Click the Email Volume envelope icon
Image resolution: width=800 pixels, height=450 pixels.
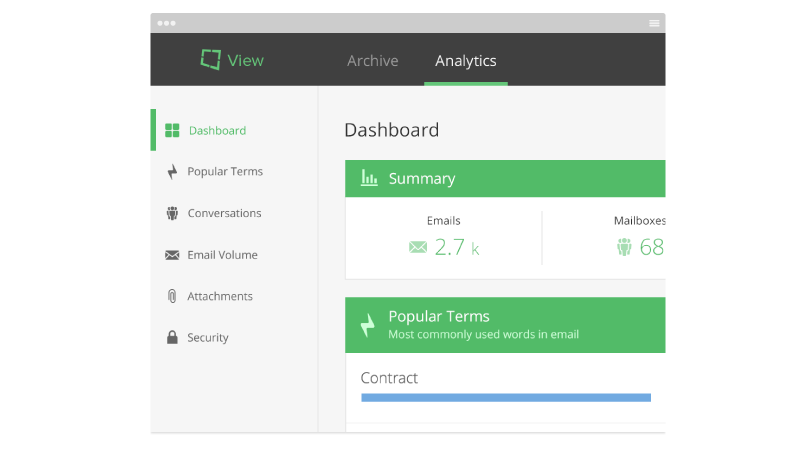click(172, 255)
